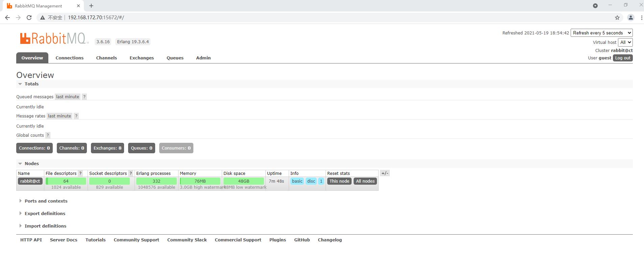Click the disc info tag
This screenshot has width=644, height=263.
(x=311, y=181)
